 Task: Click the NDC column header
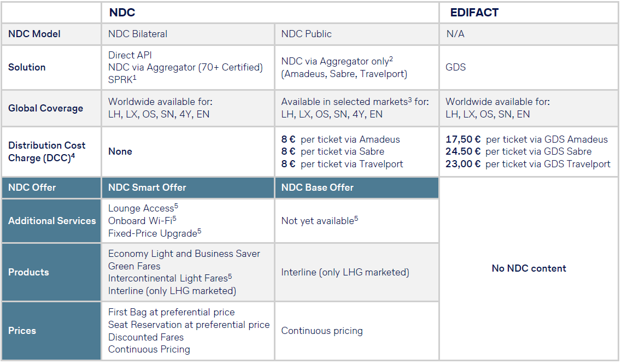[x=121, y=12]
